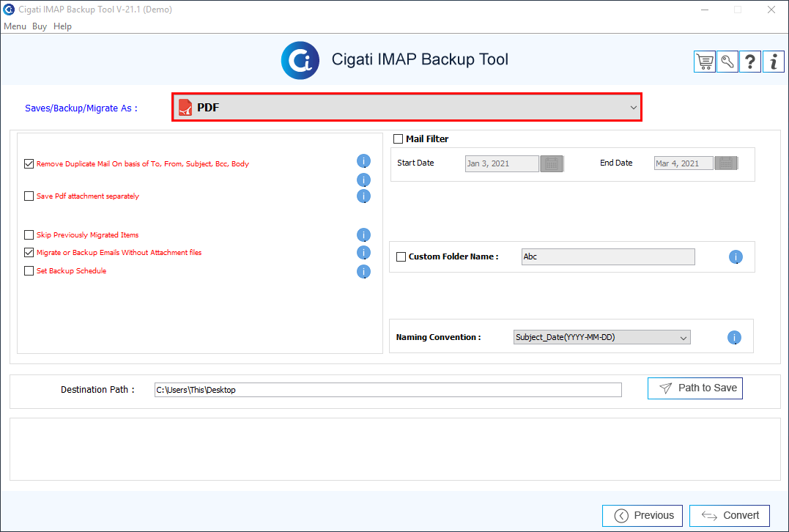The height and width of the screenshot is (532, 789).
Task: Open the Naming Convention dropdown
Action: tap(601, 337)
